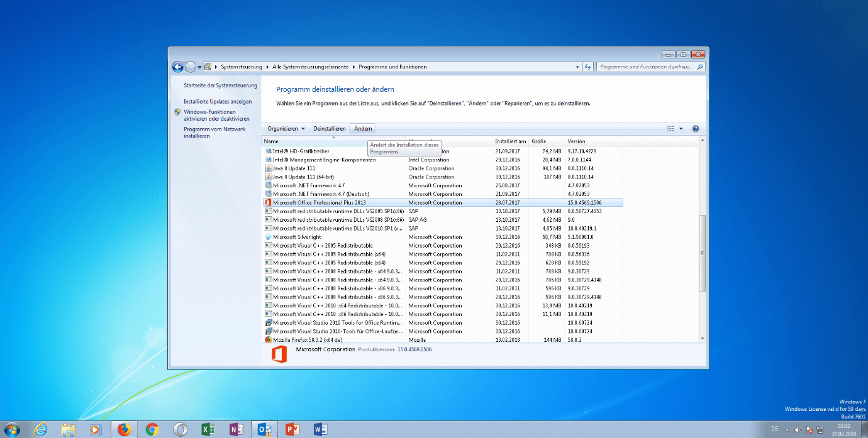The height and width of the screenshot is (438, 868).
Task: Click the Firefox icon in the Mozilla Firefox row
Action: (268, 340)
